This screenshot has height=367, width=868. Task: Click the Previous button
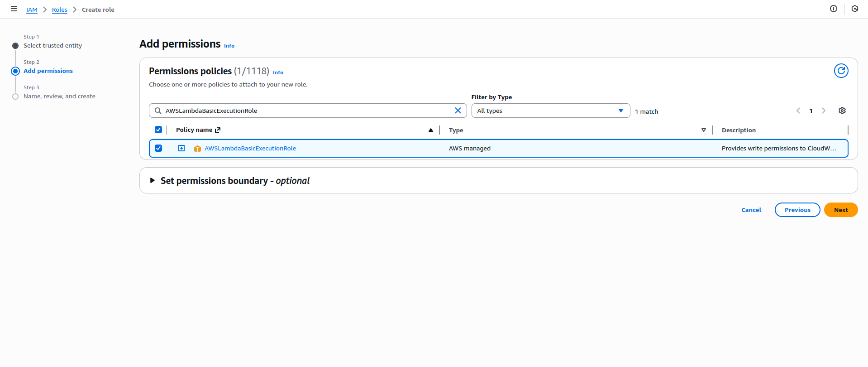pyautogui.click(x=797, y=210)
